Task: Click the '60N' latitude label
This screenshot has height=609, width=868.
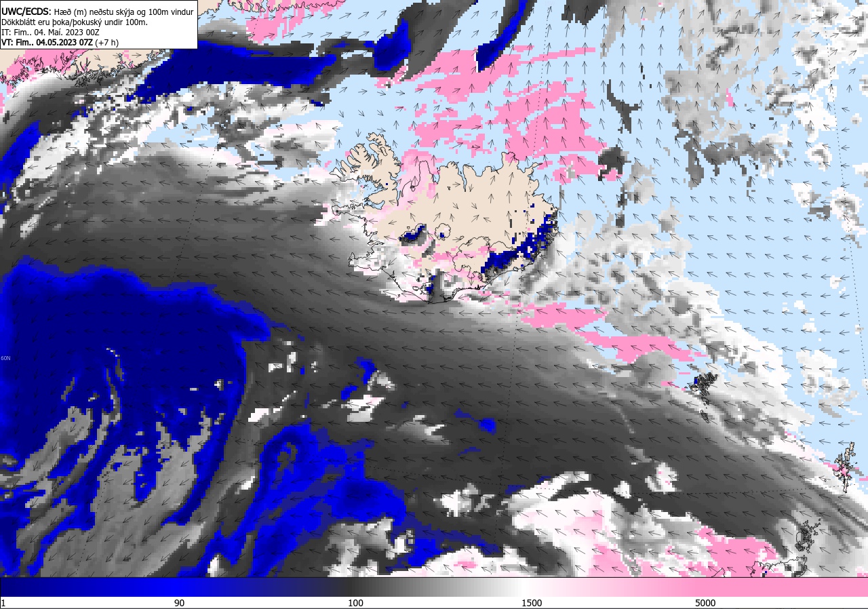Action: tap(5, 358)
